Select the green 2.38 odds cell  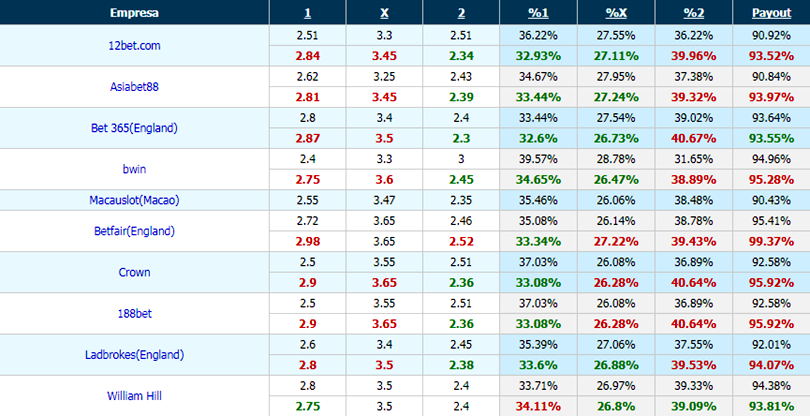(x=461, y=365)
